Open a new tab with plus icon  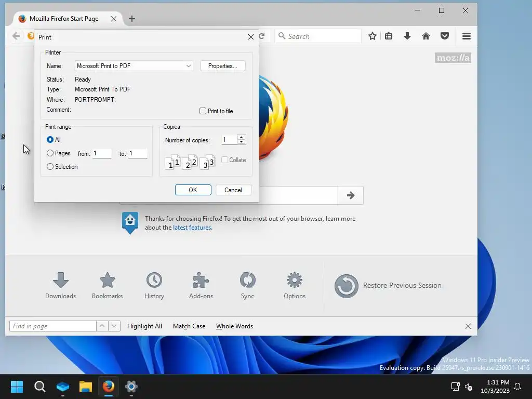tap(132, 19)
